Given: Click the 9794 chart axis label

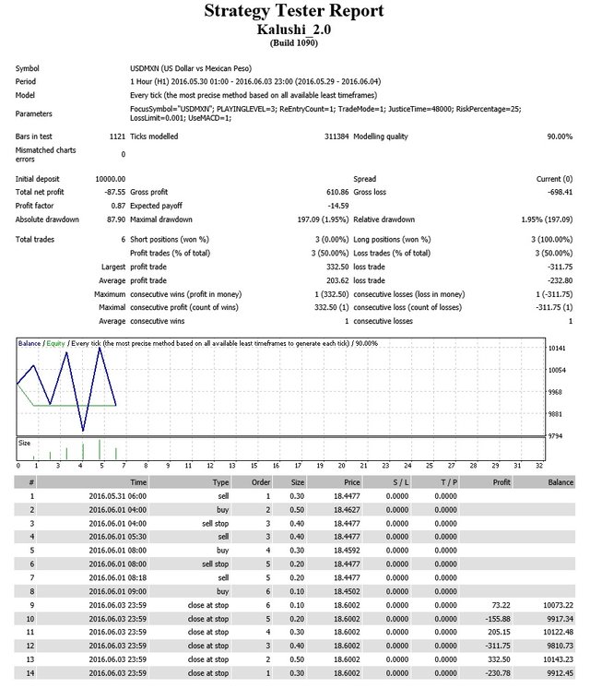Looking at the screenshot, I should pyautogui.click(x=556, y=436).
